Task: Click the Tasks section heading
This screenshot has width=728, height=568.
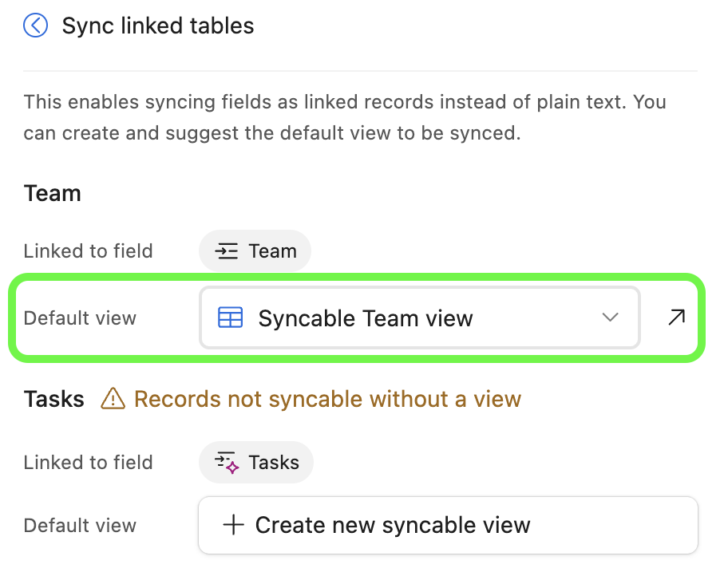Action: [x=53, y=399]
